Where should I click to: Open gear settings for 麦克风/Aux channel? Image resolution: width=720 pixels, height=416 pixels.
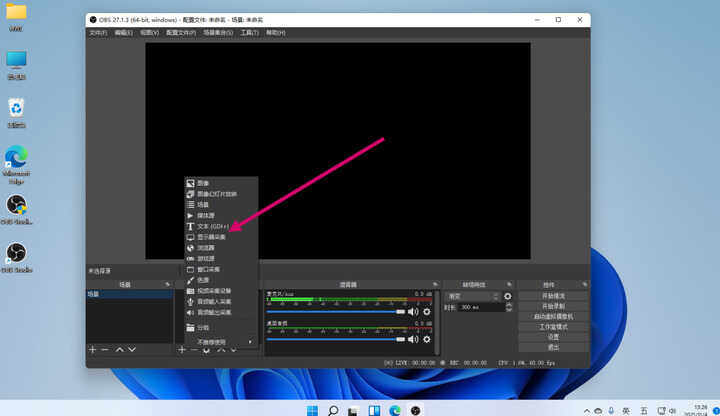click(427, 312)
